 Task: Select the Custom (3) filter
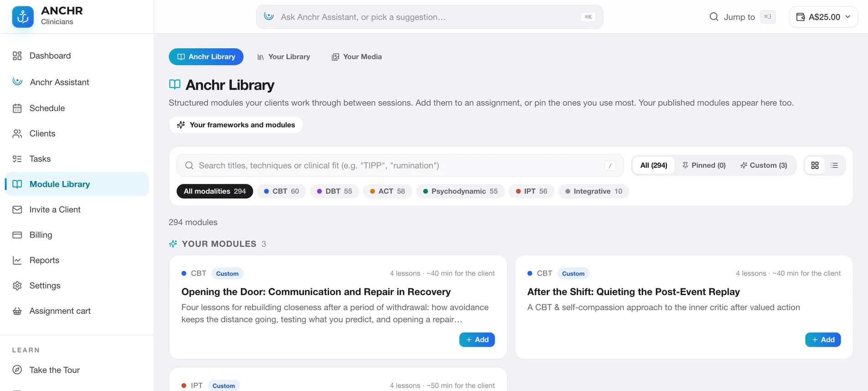coord(764,165)
